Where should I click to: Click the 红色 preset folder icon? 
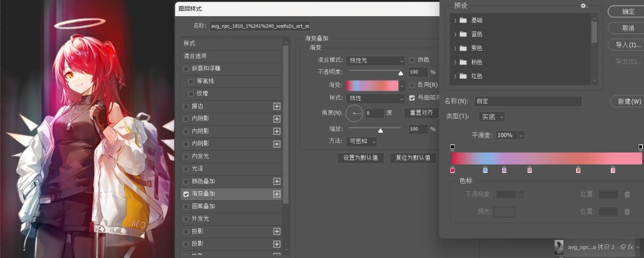tap(463, 76)
